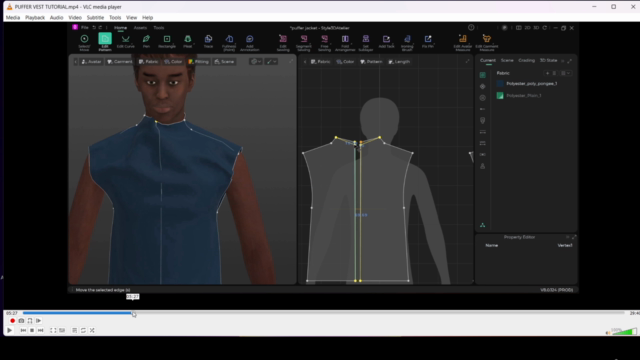Select the Select/Move tool

[84, 42]
